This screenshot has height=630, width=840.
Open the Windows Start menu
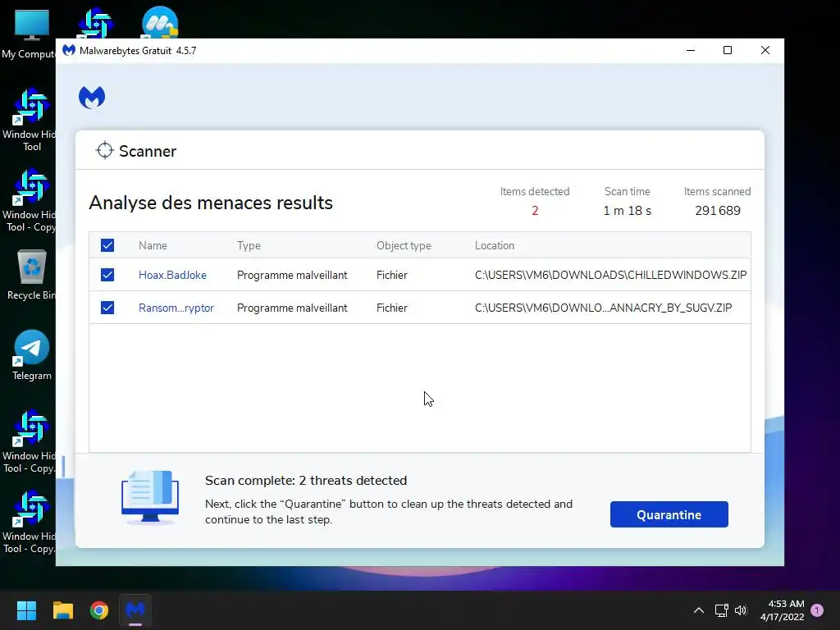26,610
